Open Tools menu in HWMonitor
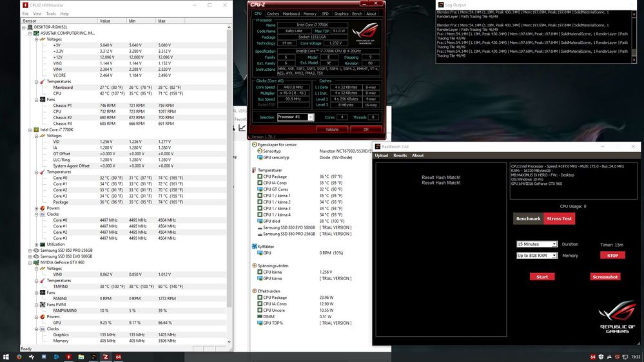Screen dimensions: 644x362 (51, 14)
